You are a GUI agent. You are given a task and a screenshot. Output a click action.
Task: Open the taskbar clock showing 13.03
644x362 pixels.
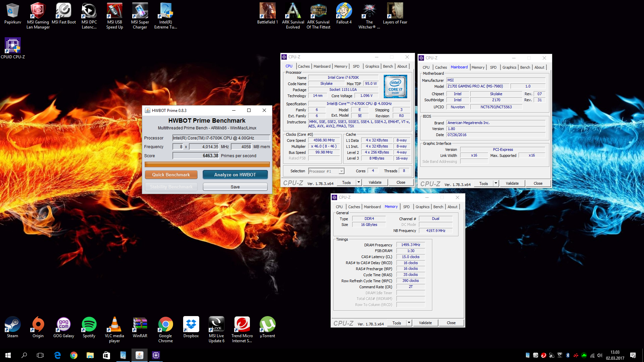point(615,355)
